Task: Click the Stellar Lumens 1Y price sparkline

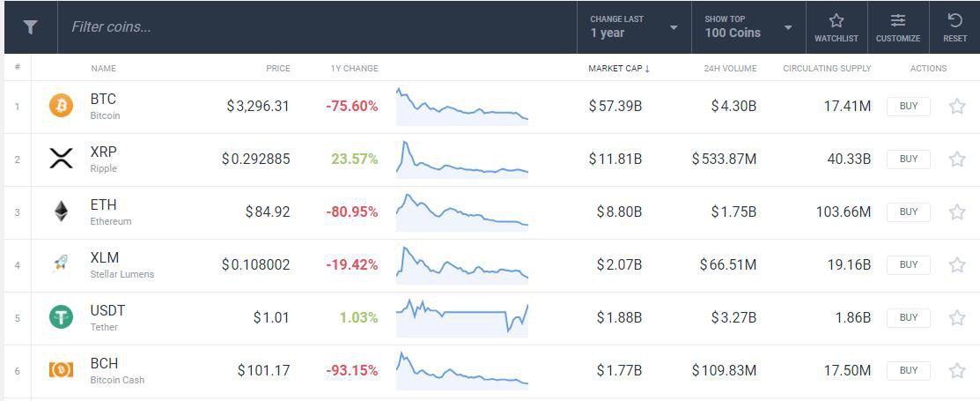Action: pyautogui.click(x=461, y=264)
